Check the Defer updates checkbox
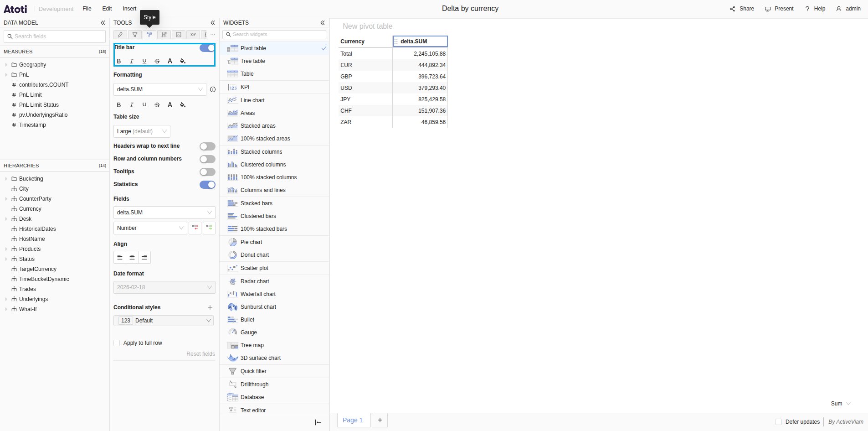868x431 pixels. (779, 422)
